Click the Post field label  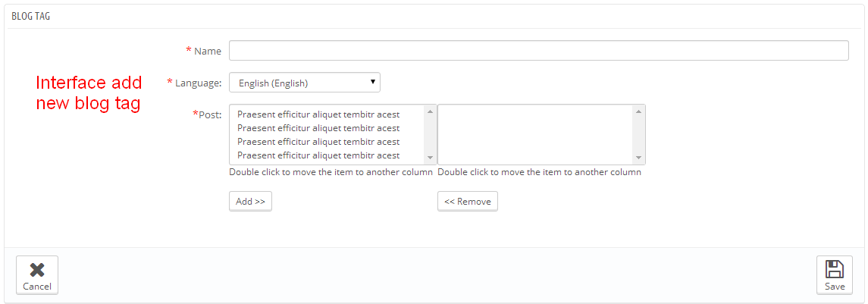209,114
